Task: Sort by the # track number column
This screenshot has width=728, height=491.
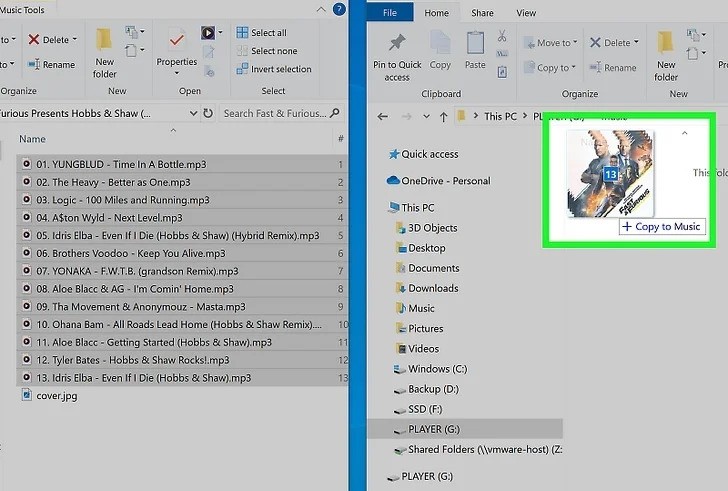Action: point(341,138)
